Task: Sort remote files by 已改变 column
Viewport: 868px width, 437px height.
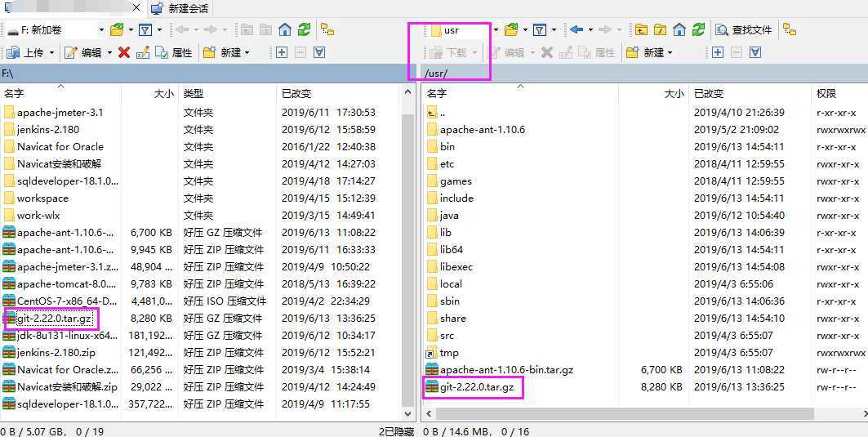Action: 750,94
